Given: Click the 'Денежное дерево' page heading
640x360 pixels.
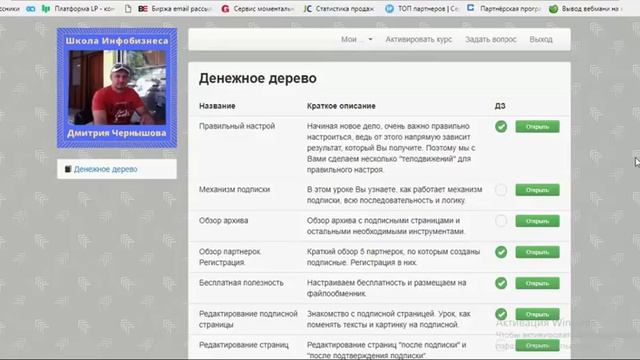Looking at the screenshot, I should pos(258,78).
